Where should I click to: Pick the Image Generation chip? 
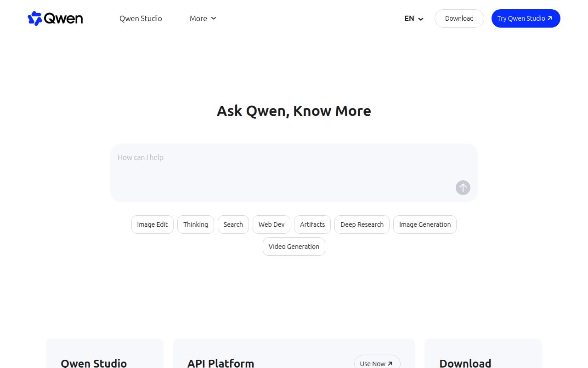[x=425, y=224]
